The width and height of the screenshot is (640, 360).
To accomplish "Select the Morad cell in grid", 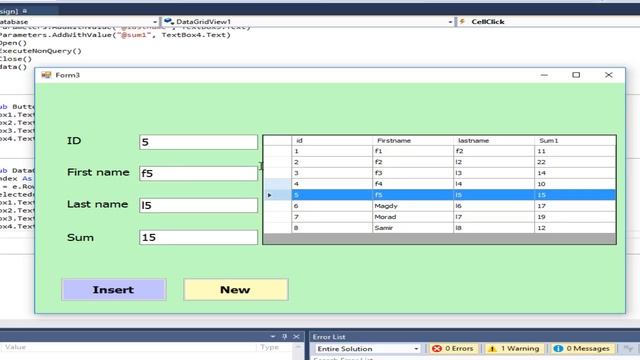I will (413, 217).
